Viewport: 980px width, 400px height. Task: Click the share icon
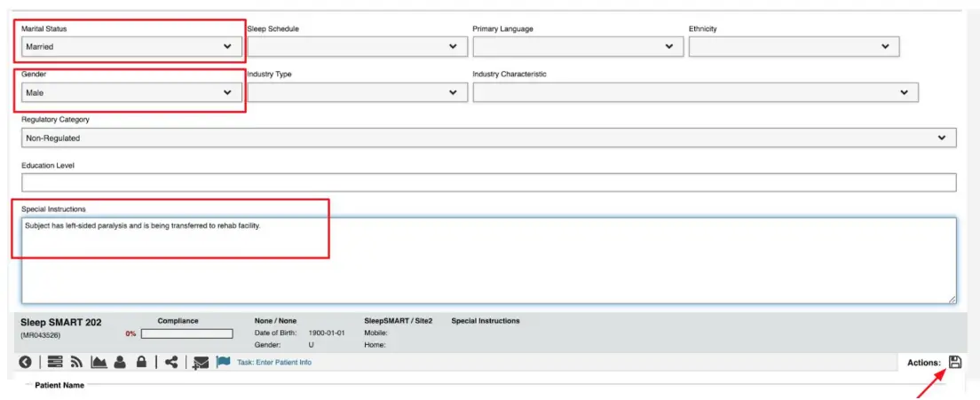171,362
